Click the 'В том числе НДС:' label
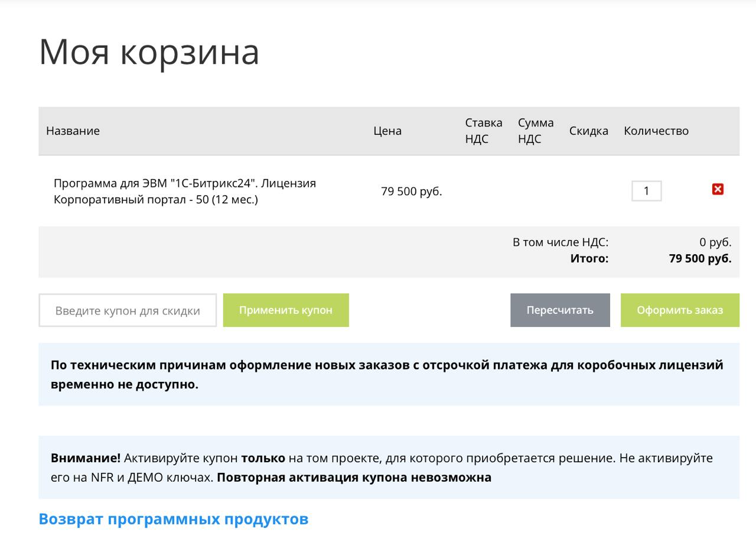756x535 pixels. point(561,242)
